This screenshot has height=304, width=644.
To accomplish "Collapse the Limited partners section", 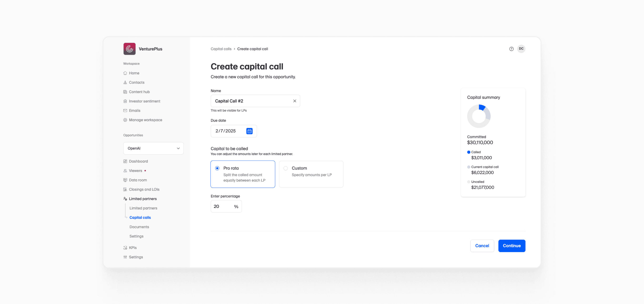I will [x=143, y=199].
